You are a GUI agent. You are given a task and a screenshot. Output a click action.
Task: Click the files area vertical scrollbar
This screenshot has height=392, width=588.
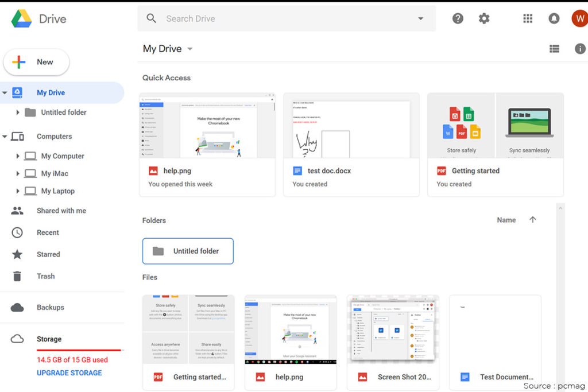click(560, 296)
